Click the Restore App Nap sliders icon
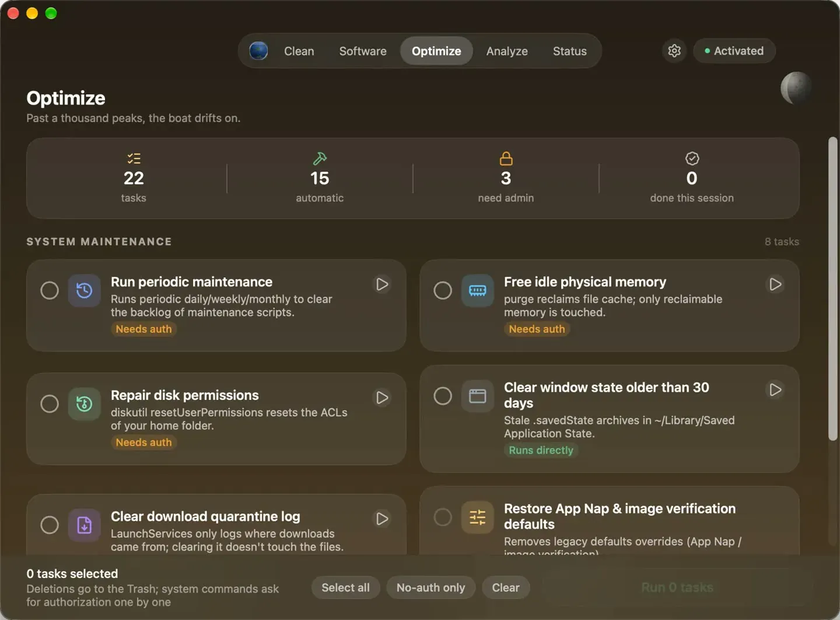Image resolution: width=840 pixels, height=620 pixels. pos(478,517)
